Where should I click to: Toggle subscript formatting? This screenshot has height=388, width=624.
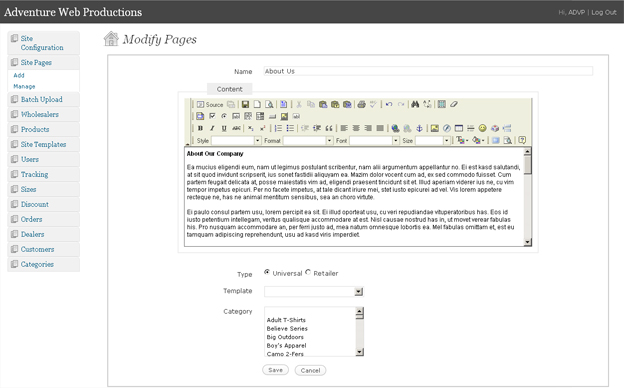250,128
